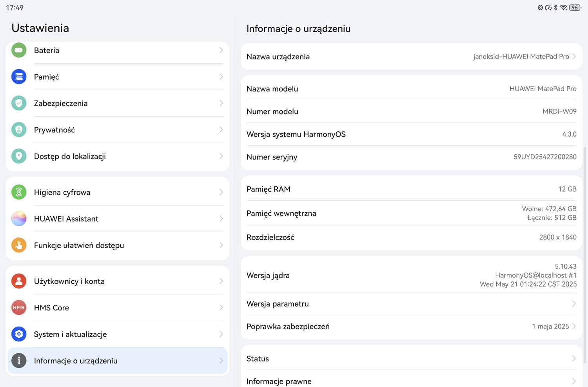This screenshot has height=387, width=588.
Task: Click the right pane vertical scrollbar
Action: click(585, 255)
